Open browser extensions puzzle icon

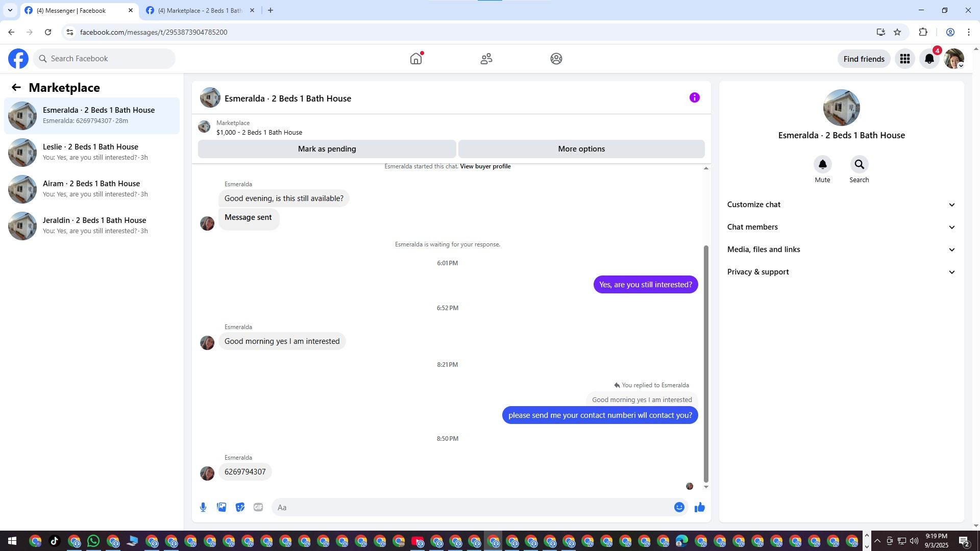923,32
